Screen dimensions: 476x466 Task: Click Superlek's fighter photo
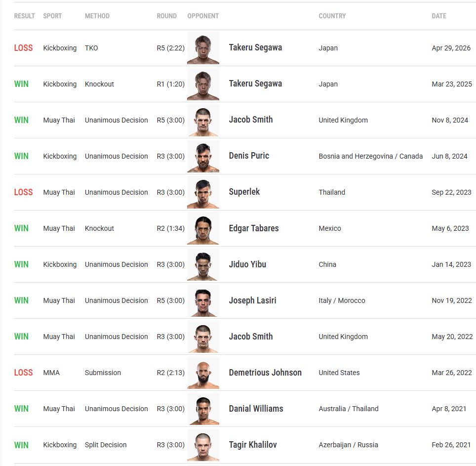click(203, 192)
